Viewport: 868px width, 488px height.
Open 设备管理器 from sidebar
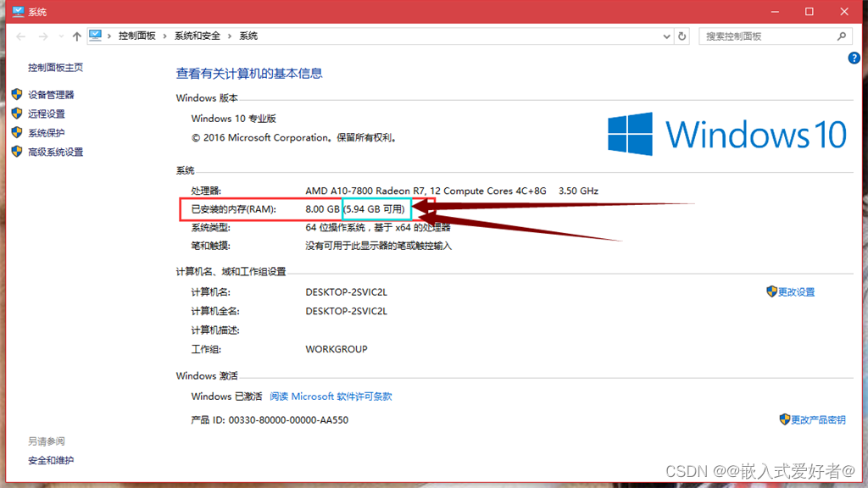pos(51,95)
